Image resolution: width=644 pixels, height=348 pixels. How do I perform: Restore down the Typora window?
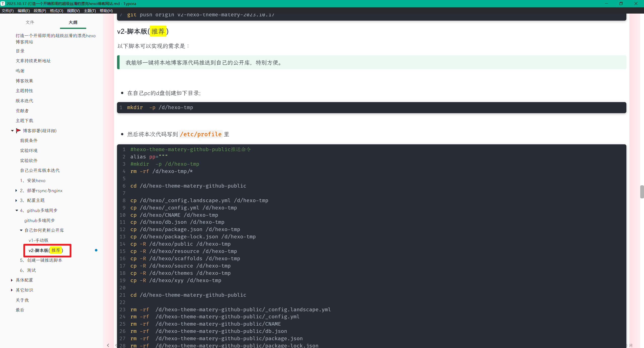[621, 4]
